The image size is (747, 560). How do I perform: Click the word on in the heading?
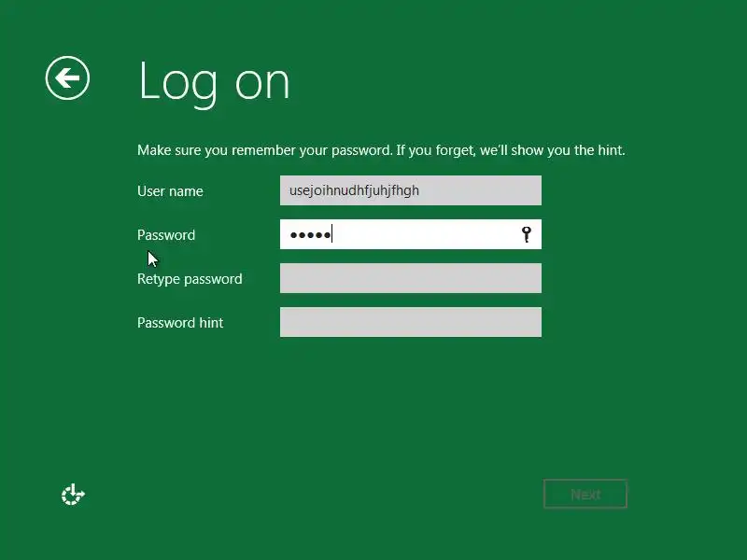[x=262, y=84]
